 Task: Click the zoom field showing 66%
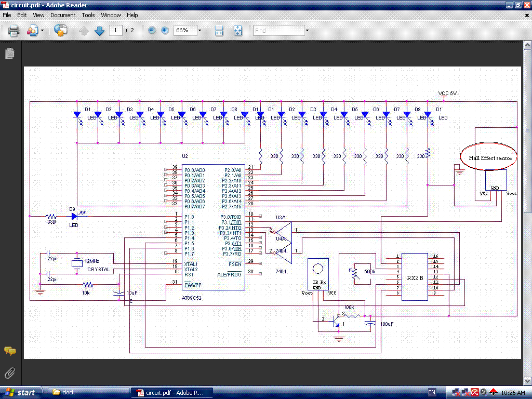pos(185,31)
